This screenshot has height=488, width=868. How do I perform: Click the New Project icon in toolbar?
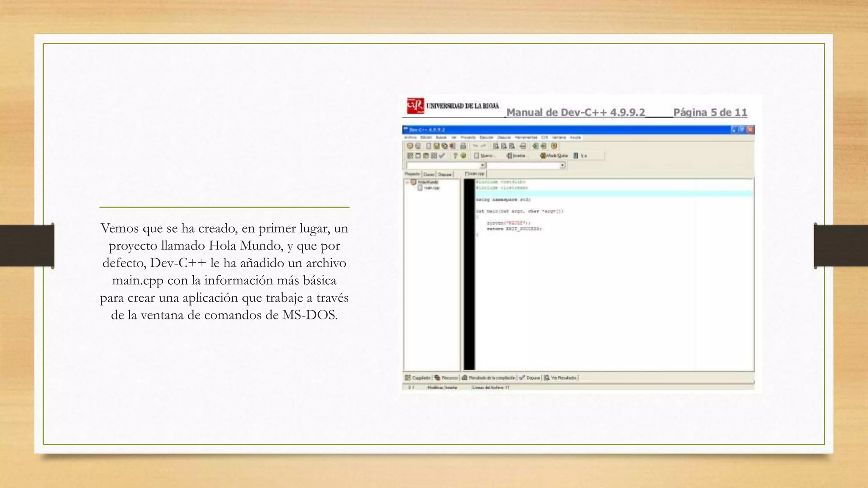(x=410, y=146)
